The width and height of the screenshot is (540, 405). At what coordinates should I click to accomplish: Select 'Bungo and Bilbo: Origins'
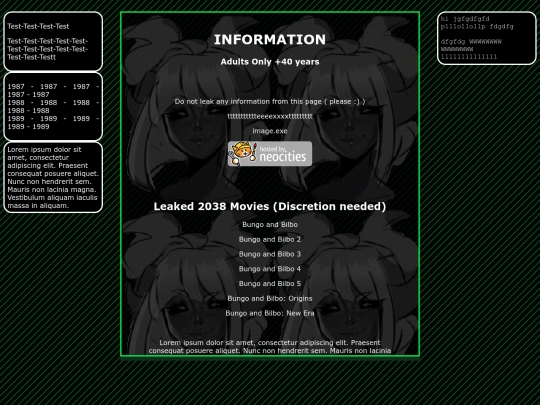(x=270, y=299)
